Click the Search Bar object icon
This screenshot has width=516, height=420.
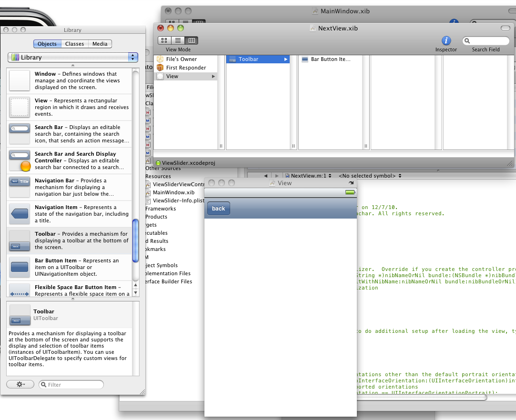tap(20, 133)
